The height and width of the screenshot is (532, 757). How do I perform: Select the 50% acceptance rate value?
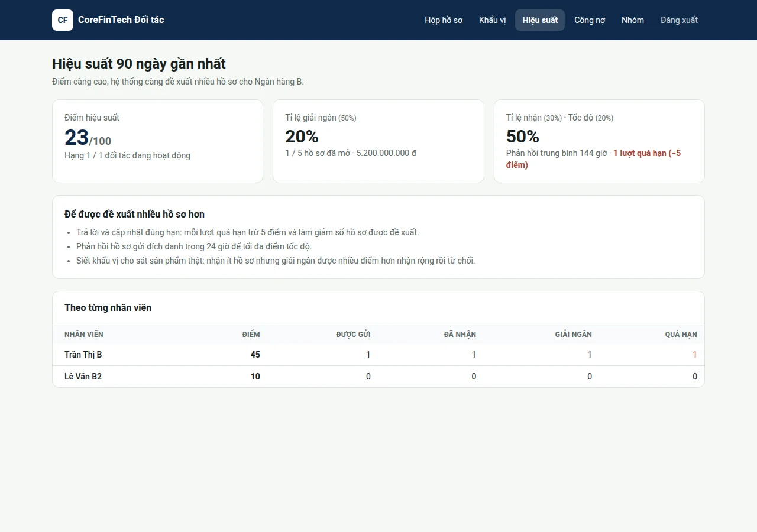click(x=523, y=137)
